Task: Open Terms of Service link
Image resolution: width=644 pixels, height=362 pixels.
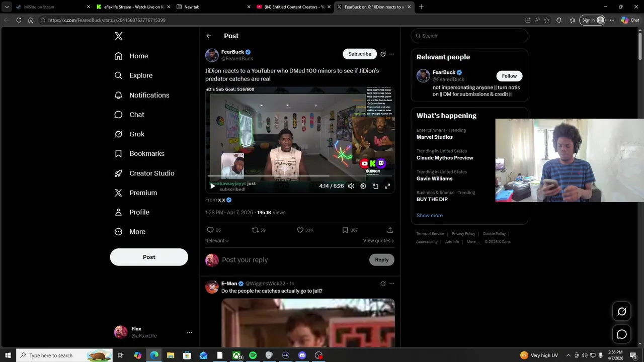Action: click(430, 234)
